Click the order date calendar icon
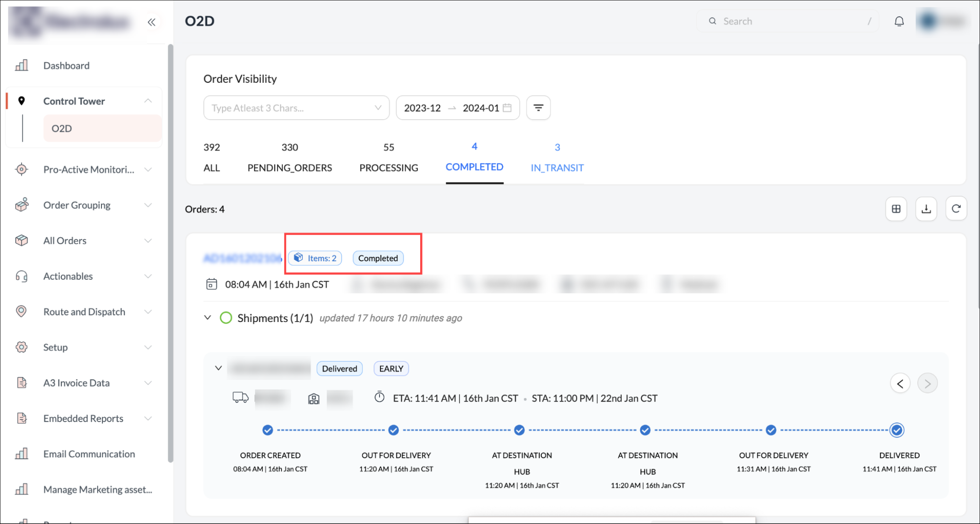 (211, 284)
